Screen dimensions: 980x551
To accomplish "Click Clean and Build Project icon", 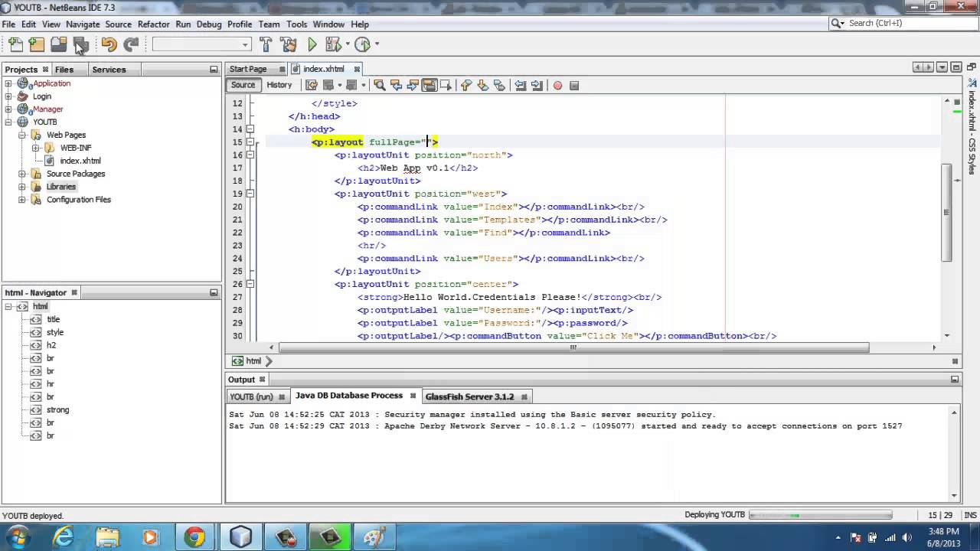I will coord(289,44).
